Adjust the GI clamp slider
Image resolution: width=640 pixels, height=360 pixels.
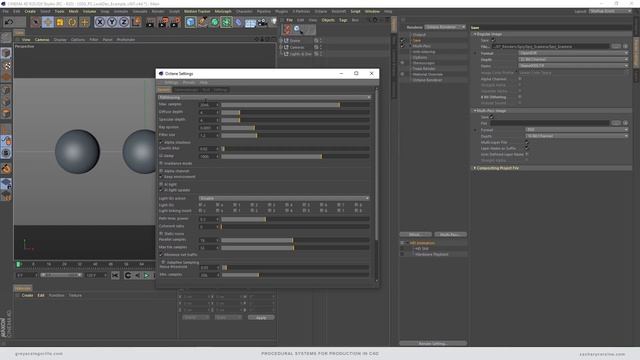coord(296,156)
